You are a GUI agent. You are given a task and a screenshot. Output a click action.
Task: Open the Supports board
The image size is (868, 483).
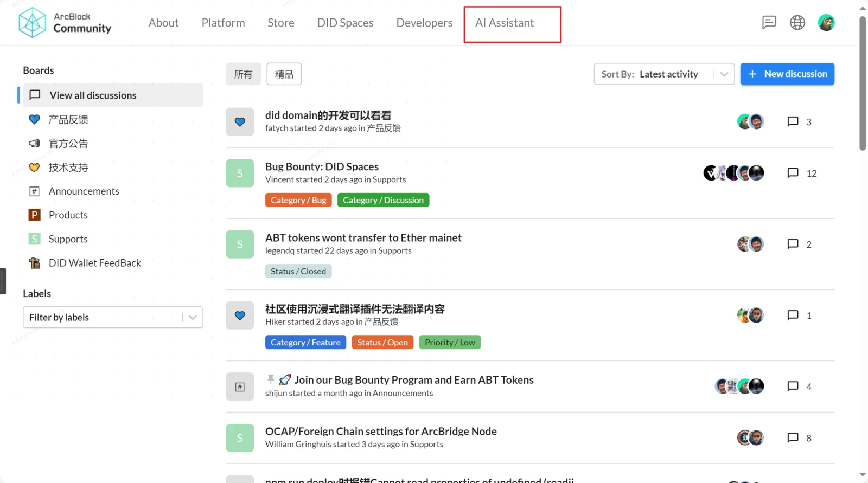tap(68, 239)
